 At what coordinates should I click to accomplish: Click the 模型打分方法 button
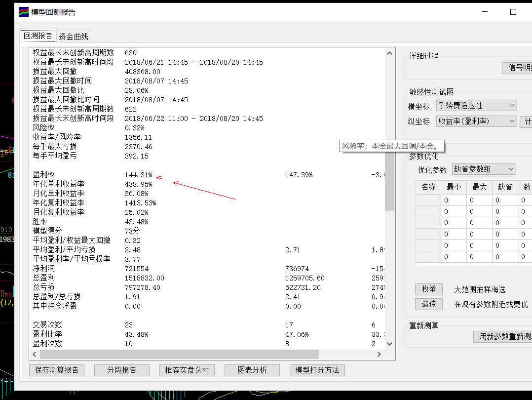(317, 370)
